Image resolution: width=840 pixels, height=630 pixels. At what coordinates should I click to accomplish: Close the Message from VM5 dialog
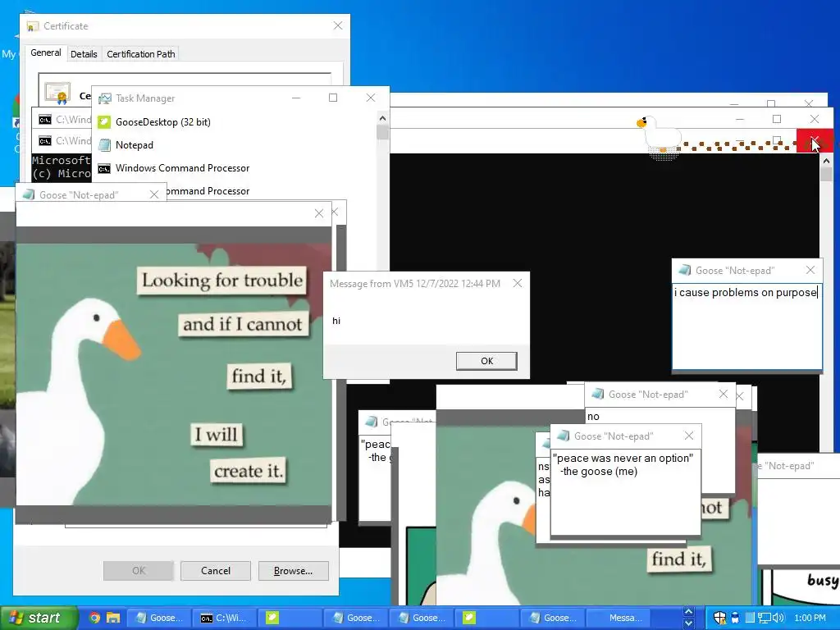(518, 283)
